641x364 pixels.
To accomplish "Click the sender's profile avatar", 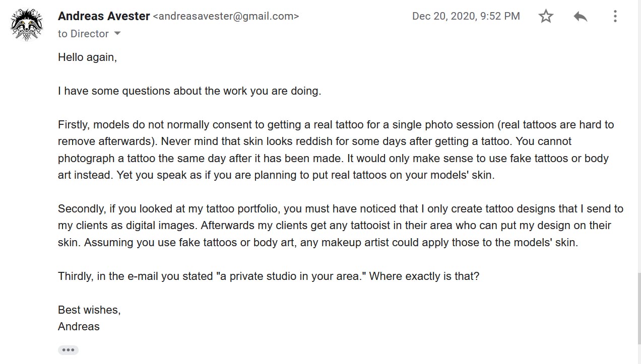I will coord(26,24).
